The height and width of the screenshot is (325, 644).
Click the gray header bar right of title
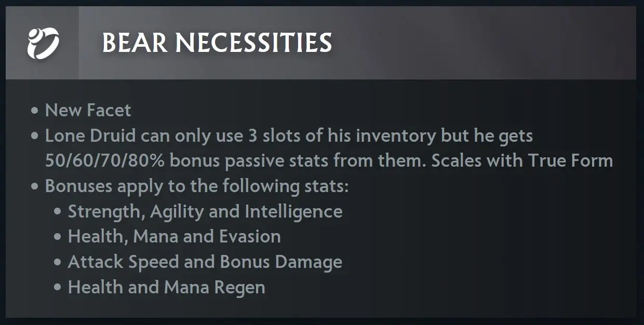483,43
